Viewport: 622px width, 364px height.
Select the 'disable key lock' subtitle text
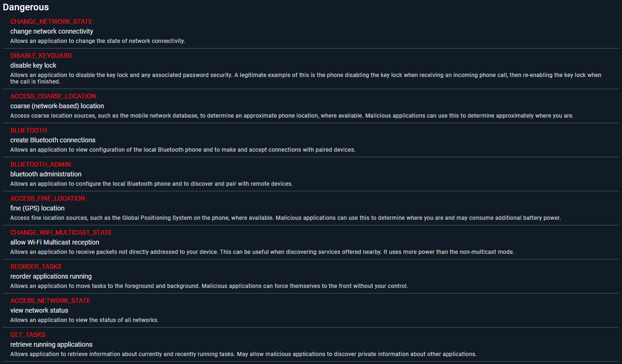[33, 65]
